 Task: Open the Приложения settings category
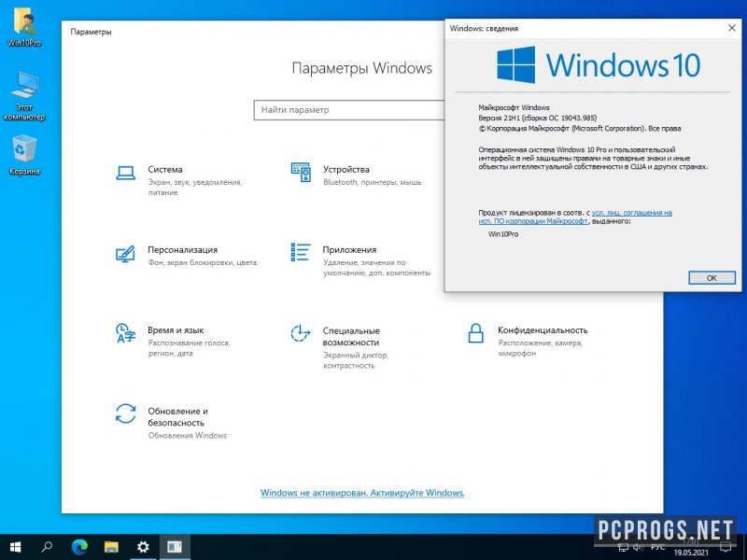pyautogui.click(x=360, y=260)
